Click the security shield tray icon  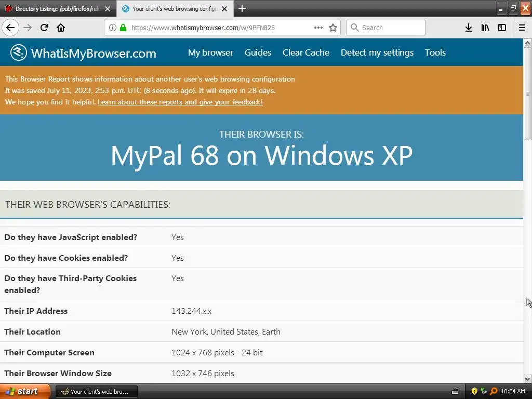[x=474, y=391]
